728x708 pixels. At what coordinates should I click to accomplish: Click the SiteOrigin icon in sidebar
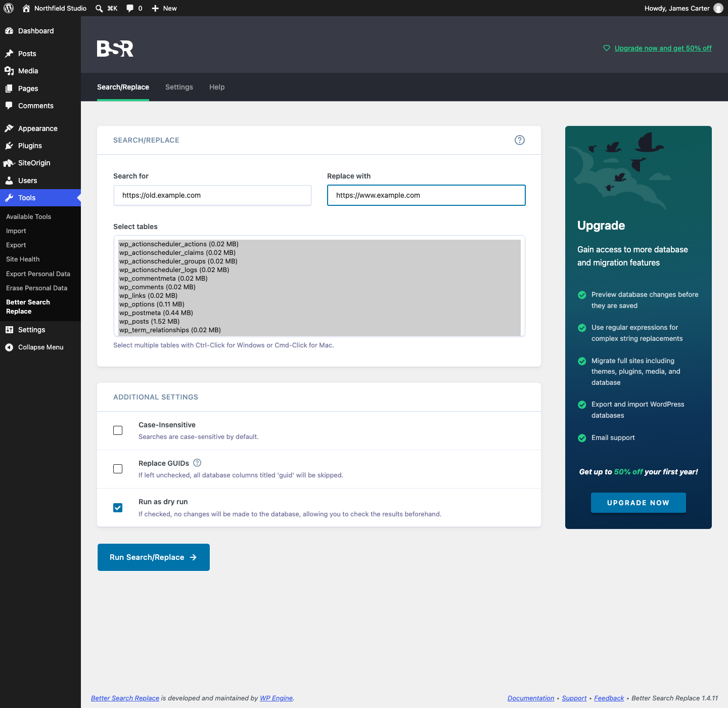[x=9, y=163]
